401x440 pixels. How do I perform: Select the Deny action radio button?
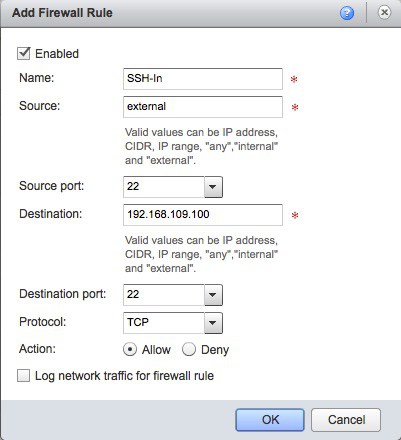click(189, 349)
